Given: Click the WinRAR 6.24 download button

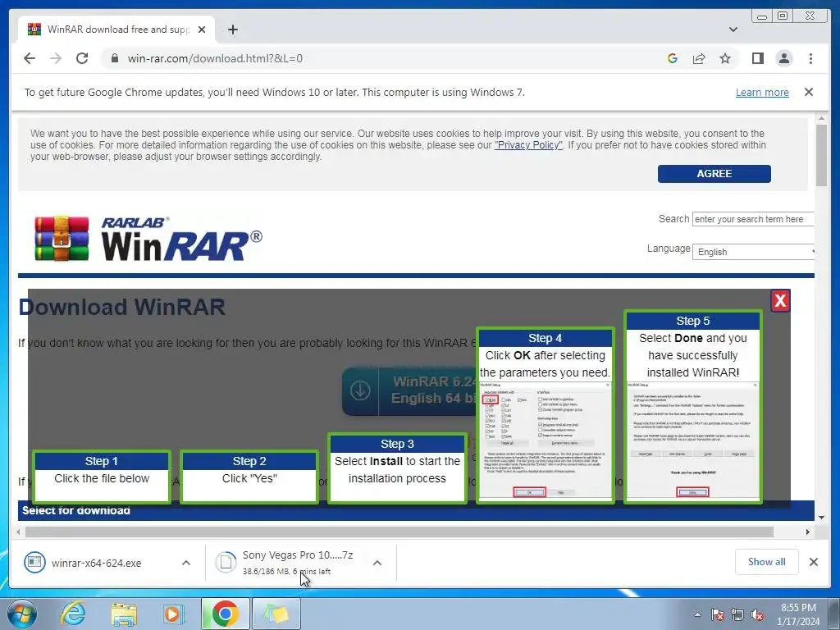Looking at the screenshot, I should pos(409,390).
